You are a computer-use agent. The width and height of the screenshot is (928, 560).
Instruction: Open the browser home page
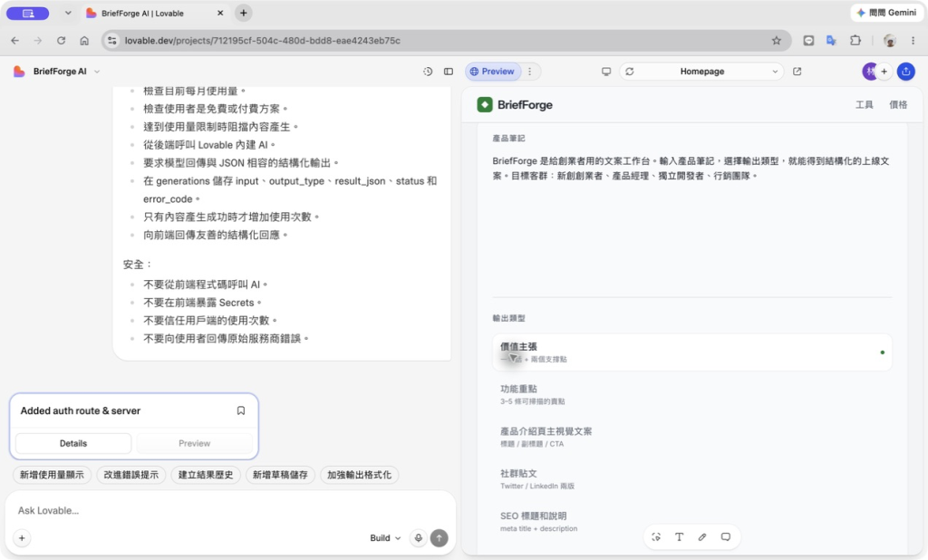tap(84, 40)
